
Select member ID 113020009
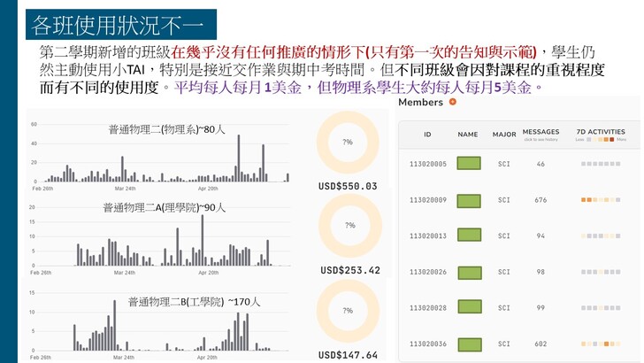point(428,200)
